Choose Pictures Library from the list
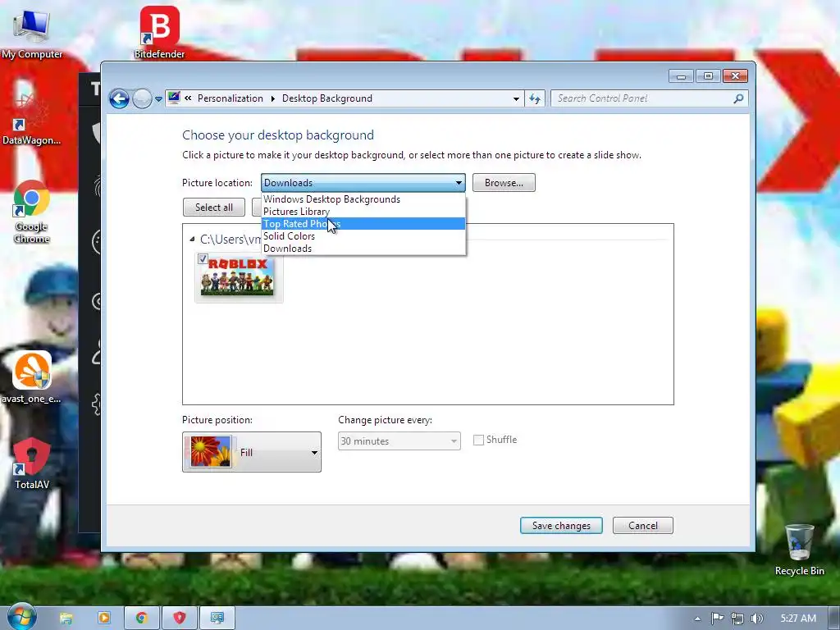The image size is (840, 630). pyautogui.click(x=363, y=212)
